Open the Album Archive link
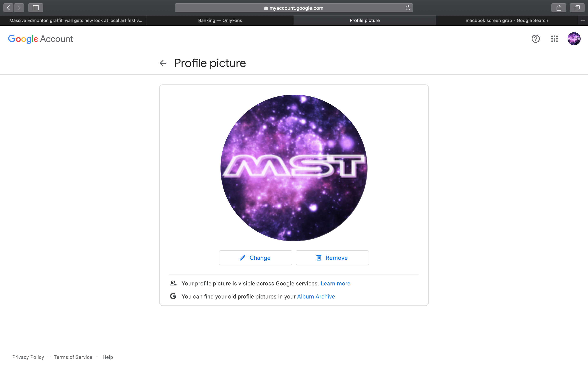The height and width of the screenshot is (367, 588). (x=316, y=296)
